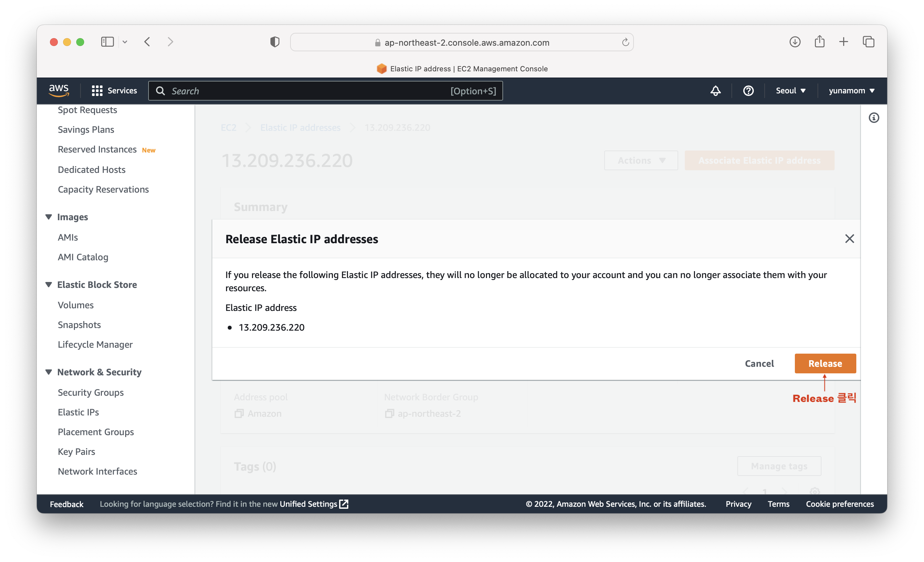Open the Seoul region dropdown
The width and height of the screenshot is (924, 562).
(x=791, y=90)
